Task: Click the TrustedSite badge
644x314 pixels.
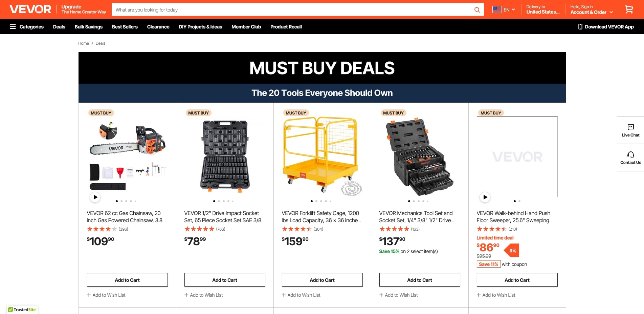Action: [22, 310]
